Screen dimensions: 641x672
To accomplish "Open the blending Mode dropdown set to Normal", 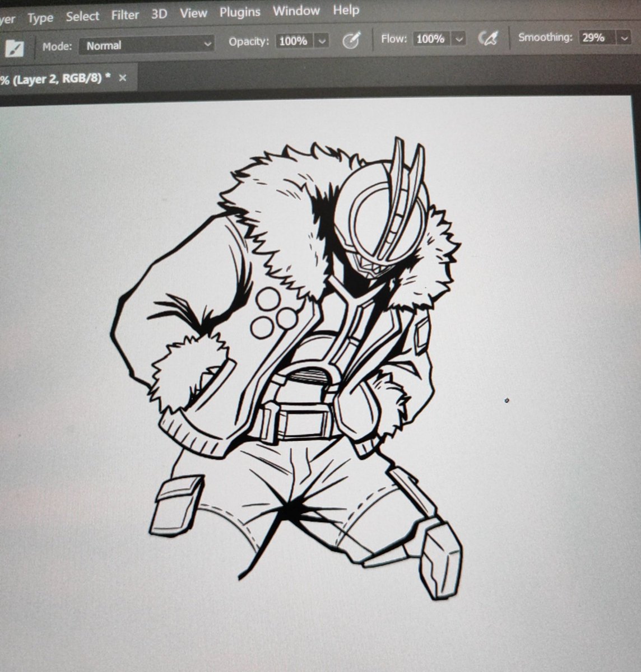I will (x=147, y=45).
